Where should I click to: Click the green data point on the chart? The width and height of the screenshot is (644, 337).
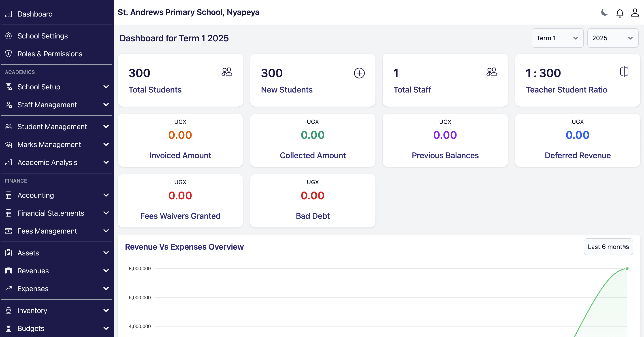pos(627,269)
